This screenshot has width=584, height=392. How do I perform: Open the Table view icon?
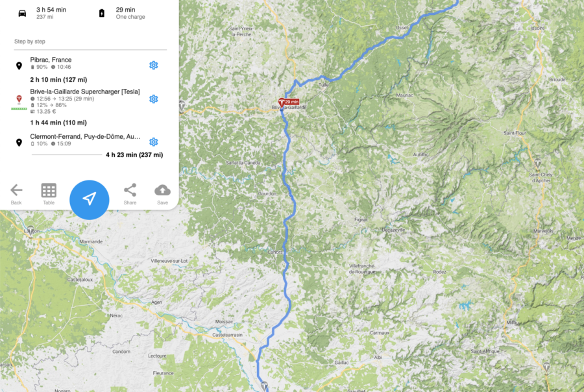[49, 190]
